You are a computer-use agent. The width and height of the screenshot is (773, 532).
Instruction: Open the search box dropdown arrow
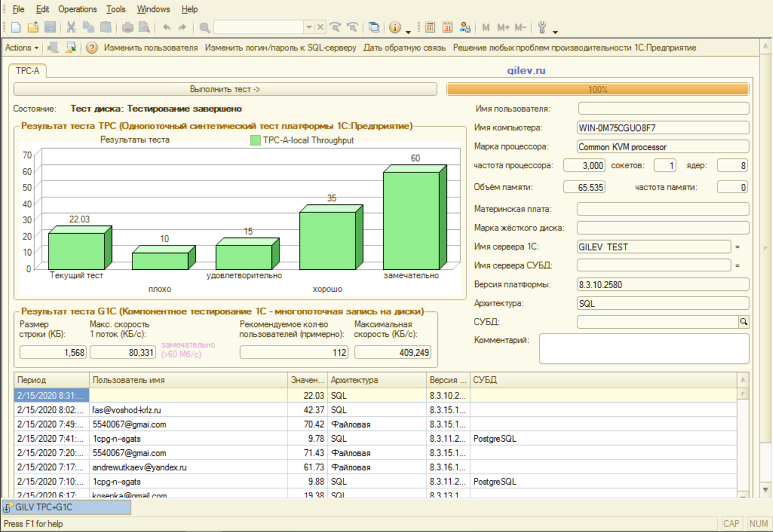[309, 27]
